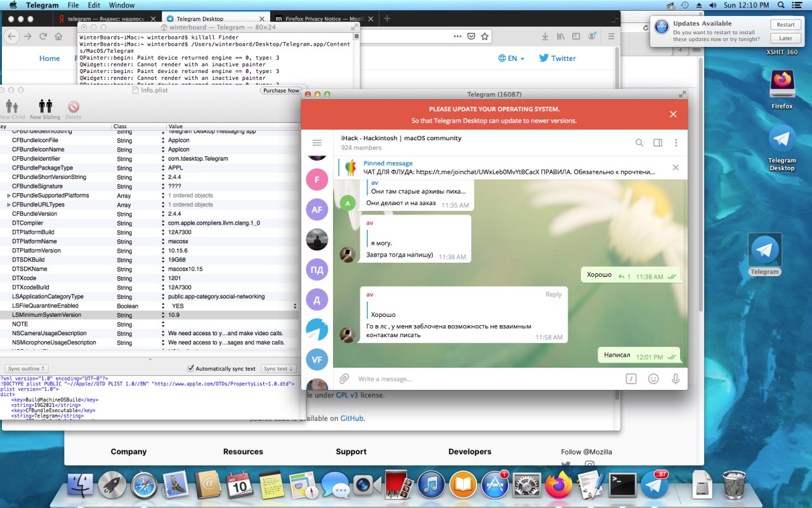Click Purchase Now button in Info.plist window

click(x=281, y=91)
